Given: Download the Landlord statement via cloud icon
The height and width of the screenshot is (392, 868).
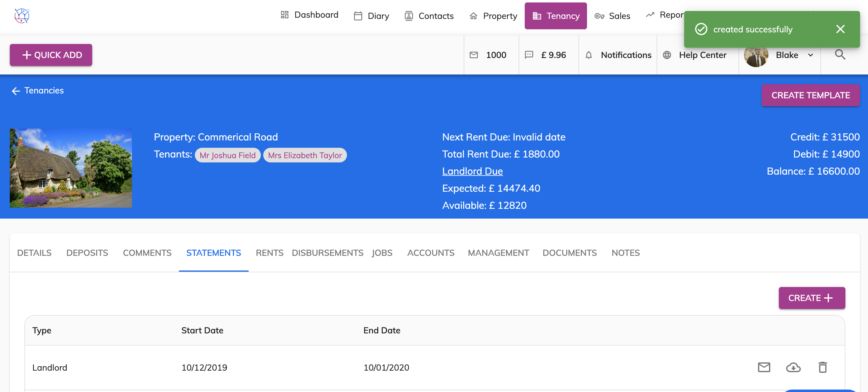Looking at the screenshot, I should point(793,367).
